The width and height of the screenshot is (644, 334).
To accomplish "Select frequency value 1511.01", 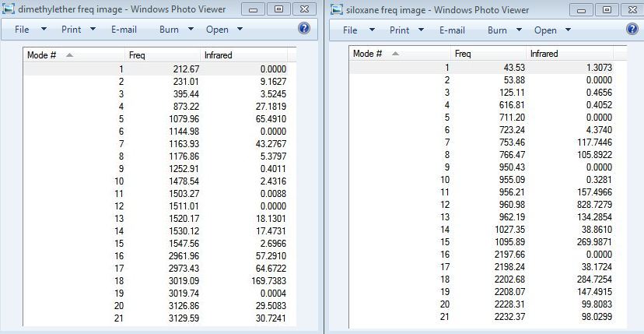I will pyautogui.click(x=183, y=206).
